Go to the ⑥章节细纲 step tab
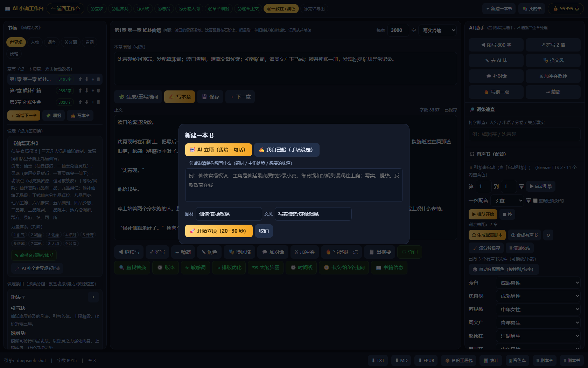Viewport: 588px width, 368px height. tap(218, 9)
